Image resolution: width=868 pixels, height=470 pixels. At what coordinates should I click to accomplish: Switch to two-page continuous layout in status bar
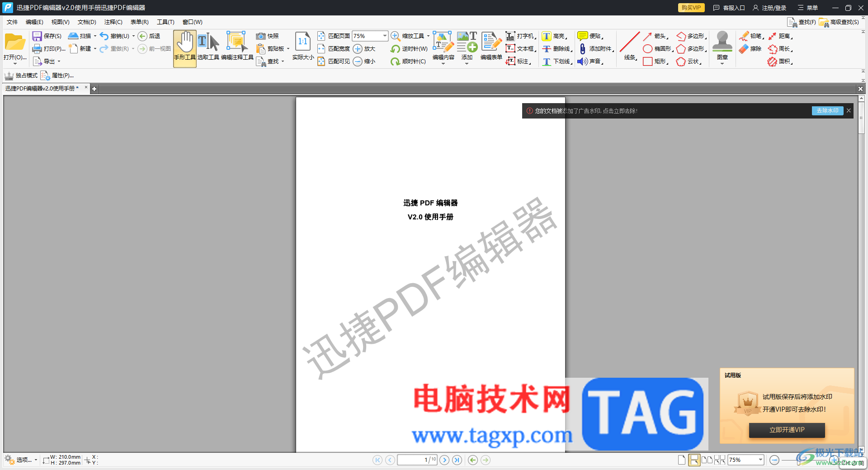pos(720,460)
